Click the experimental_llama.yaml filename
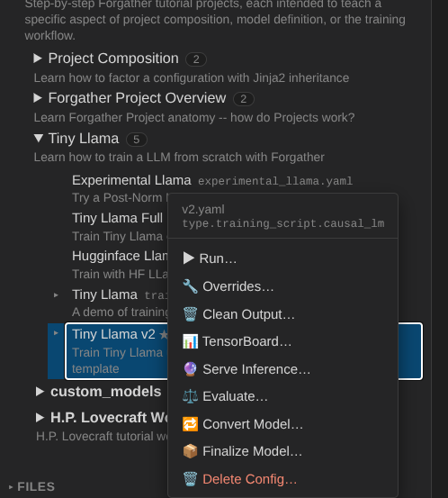 click(x=275, y=181)
